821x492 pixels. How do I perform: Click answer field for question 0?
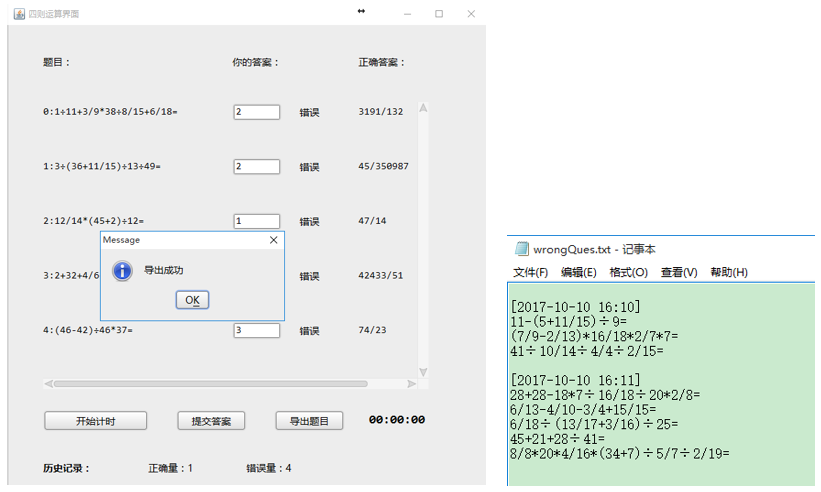tap(257, 112)
